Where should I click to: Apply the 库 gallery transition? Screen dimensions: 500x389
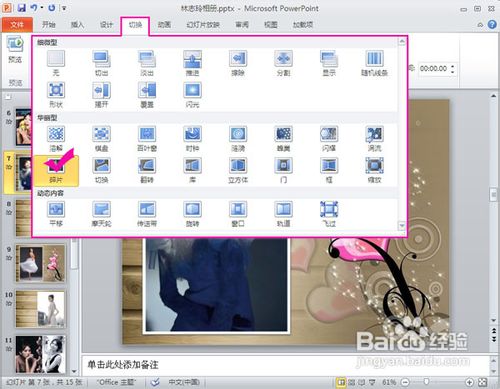(192, 171)
